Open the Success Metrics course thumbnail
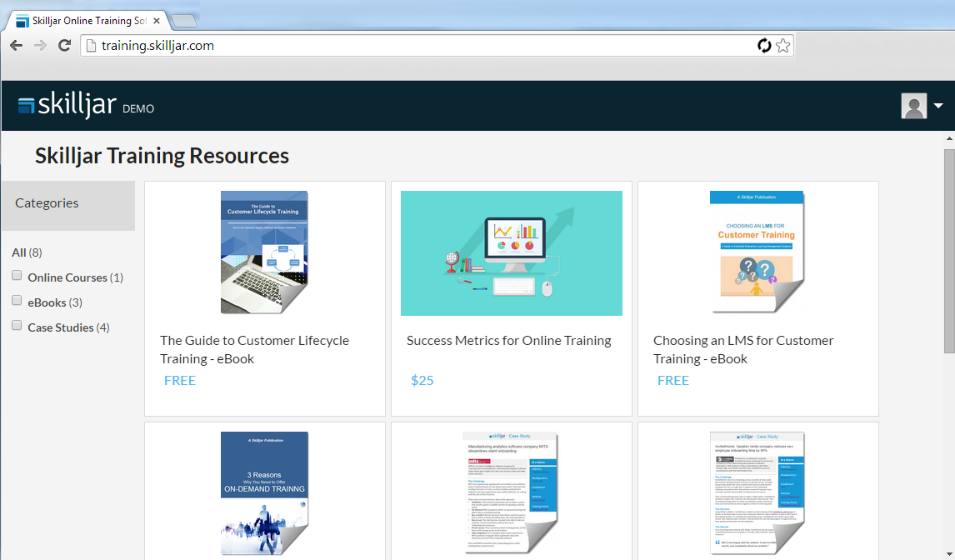955x560 pixels. (x=512, y=253)
